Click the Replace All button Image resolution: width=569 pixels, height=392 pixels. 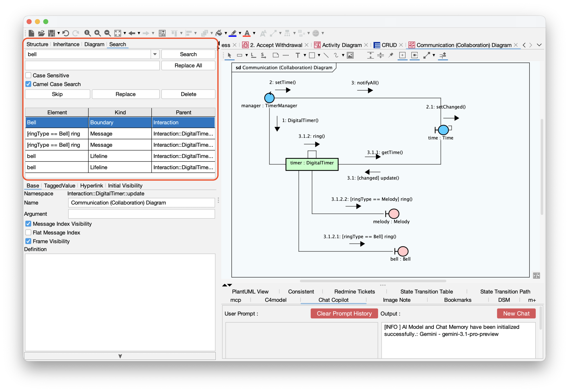188,66
